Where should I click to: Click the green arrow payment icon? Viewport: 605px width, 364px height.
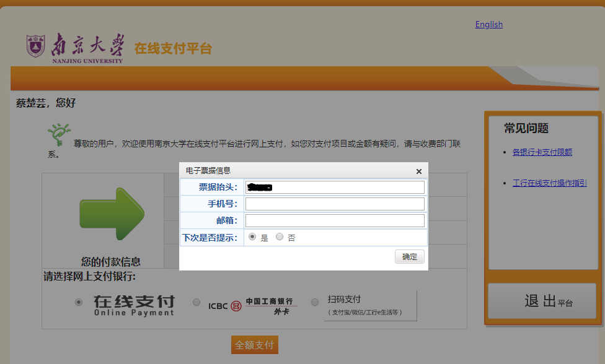click(112, 214)
